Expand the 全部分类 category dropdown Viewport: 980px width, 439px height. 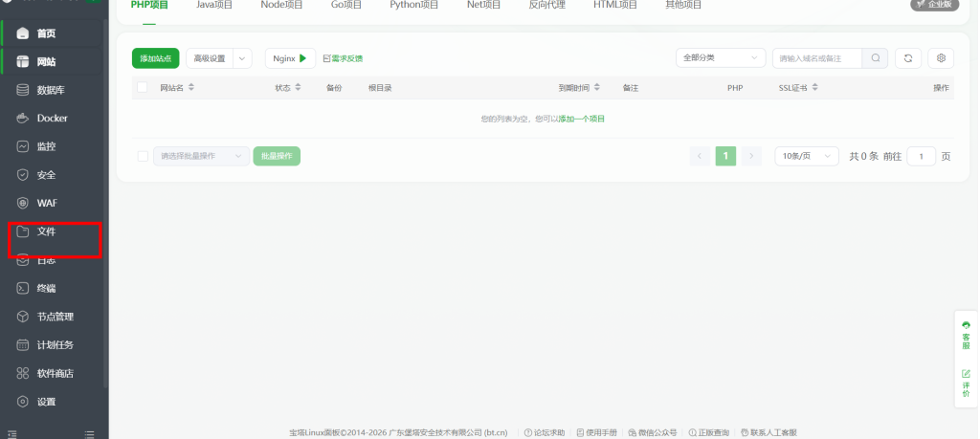click(x=721, y=58)
